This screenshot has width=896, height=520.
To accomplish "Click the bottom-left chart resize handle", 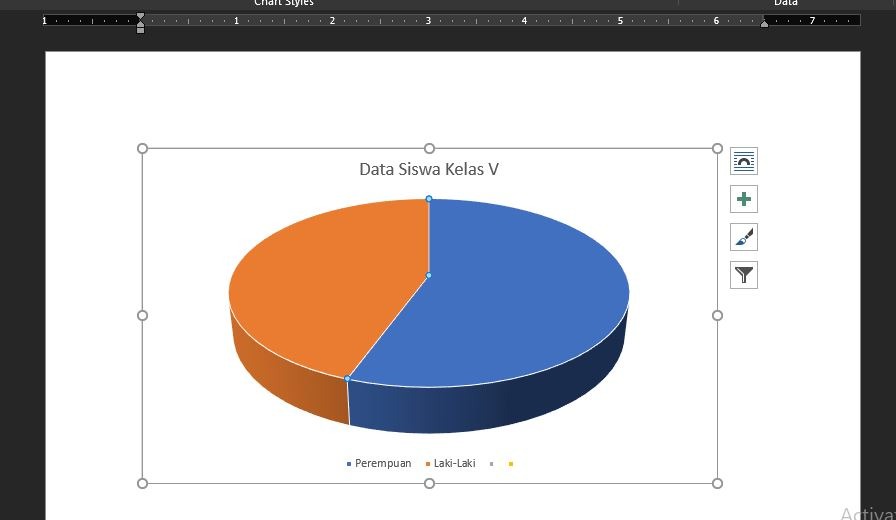I will point(142,483).
